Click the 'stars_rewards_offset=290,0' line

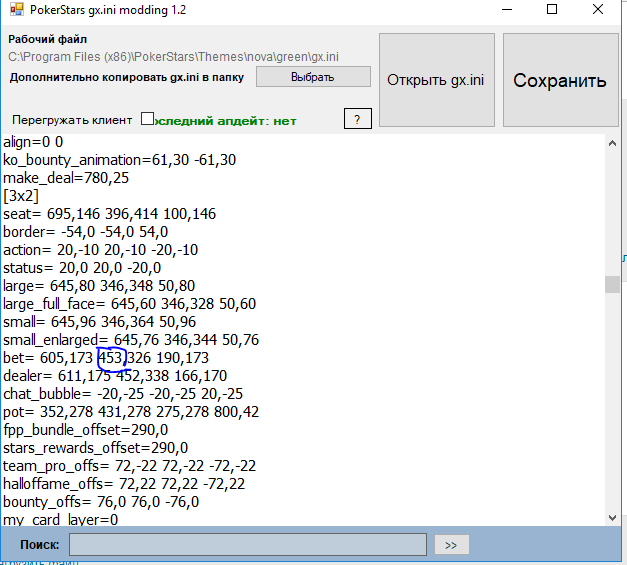tap(96, 448)
